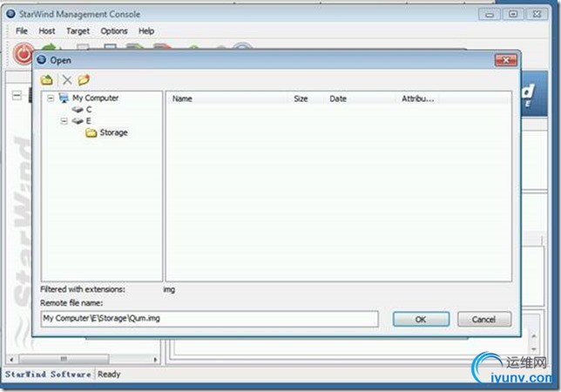
Task: Click the left arrow of the horizontal scrollbar
Action: pyautogui.click(x=11, y=359)
